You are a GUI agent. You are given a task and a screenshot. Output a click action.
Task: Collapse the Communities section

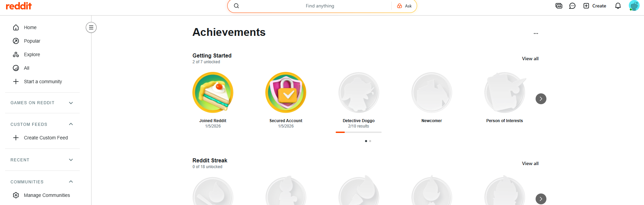tap(71, 182)
